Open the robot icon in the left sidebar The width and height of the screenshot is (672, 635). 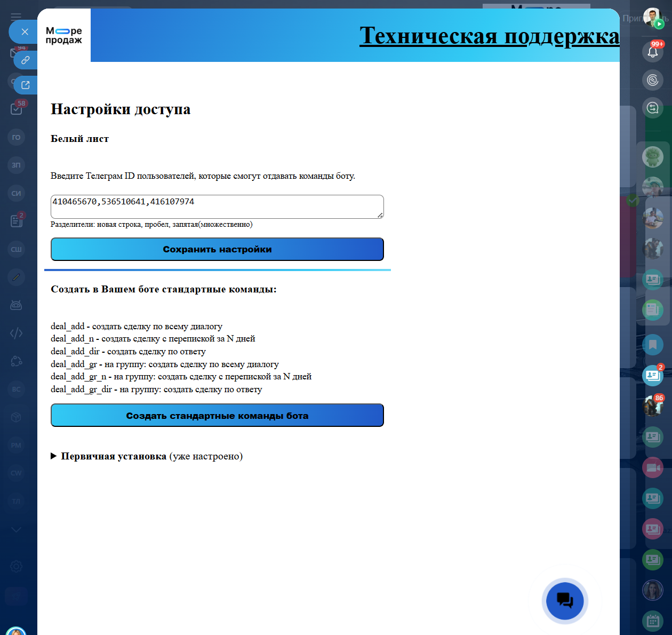click(17, 305)
